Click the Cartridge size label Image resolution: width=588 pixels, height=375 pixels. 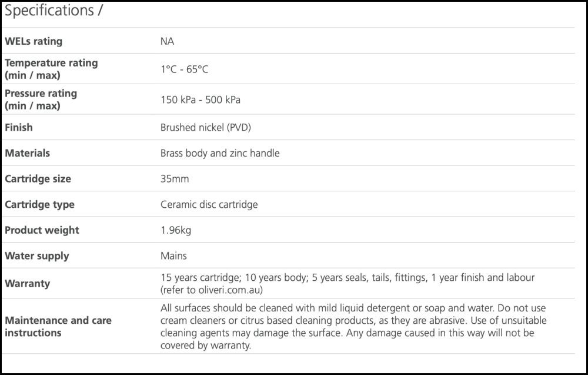pyautogui.click(x=38, y=179)
